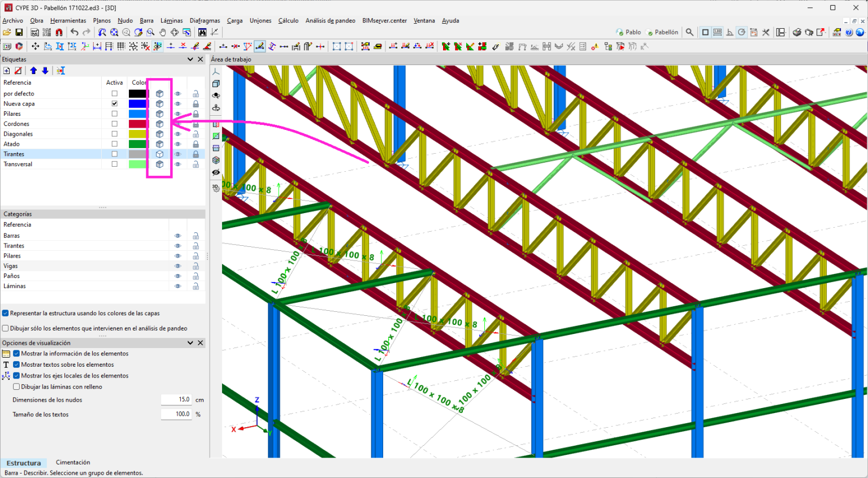The height and width of the screenshot is (478, 868).
Task: Move layer down with the blue down arrow
Action: (45, 71)
